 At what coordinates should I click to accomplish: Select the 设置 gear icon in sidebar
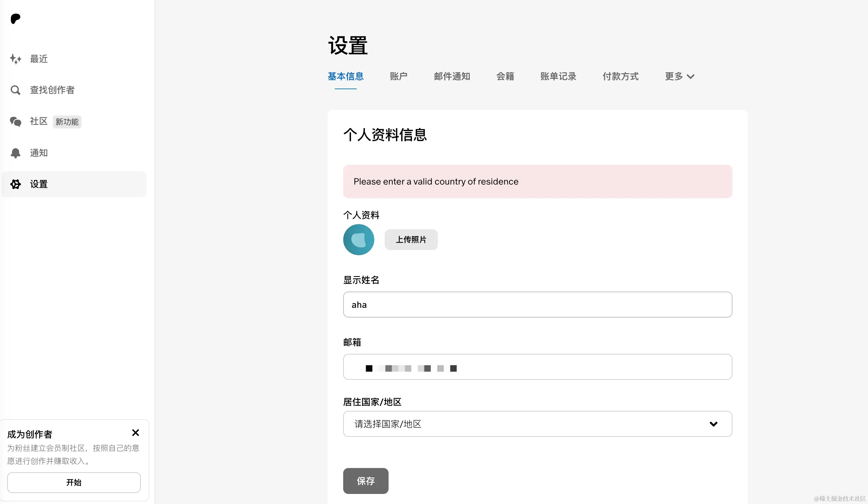pos(16,184)
